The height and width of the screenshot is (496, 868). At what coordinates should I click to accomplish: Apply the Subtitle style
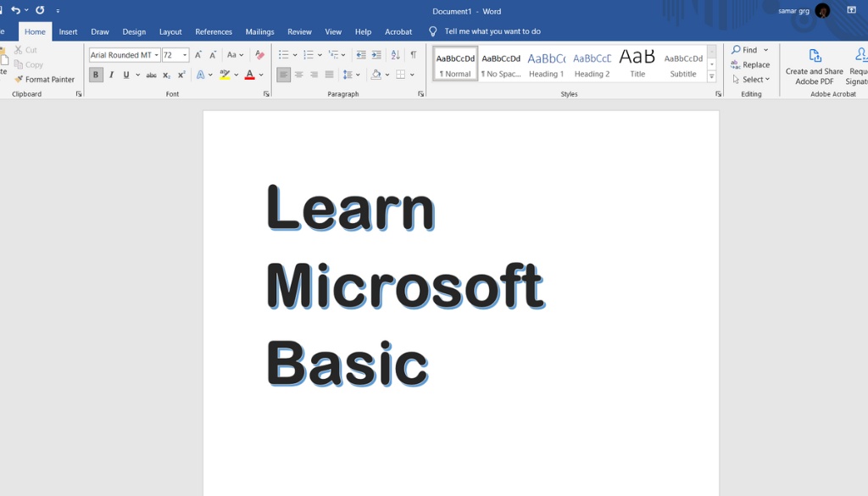[683, 64]
